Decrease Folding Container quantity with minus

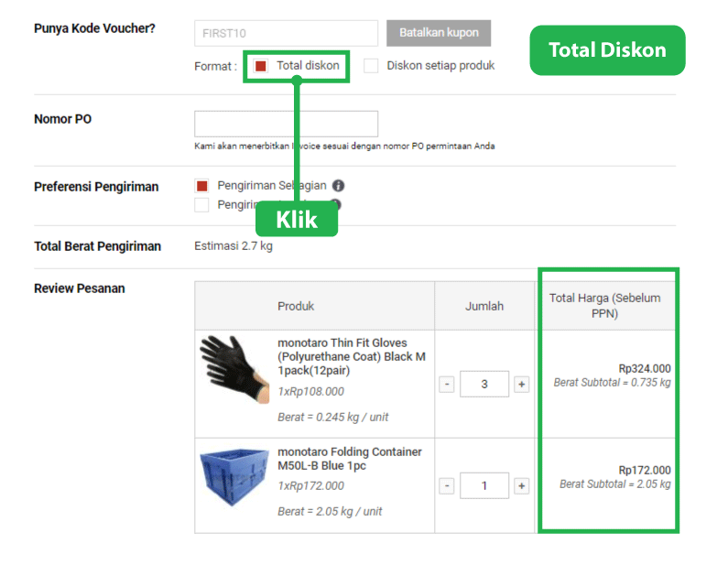447,485
